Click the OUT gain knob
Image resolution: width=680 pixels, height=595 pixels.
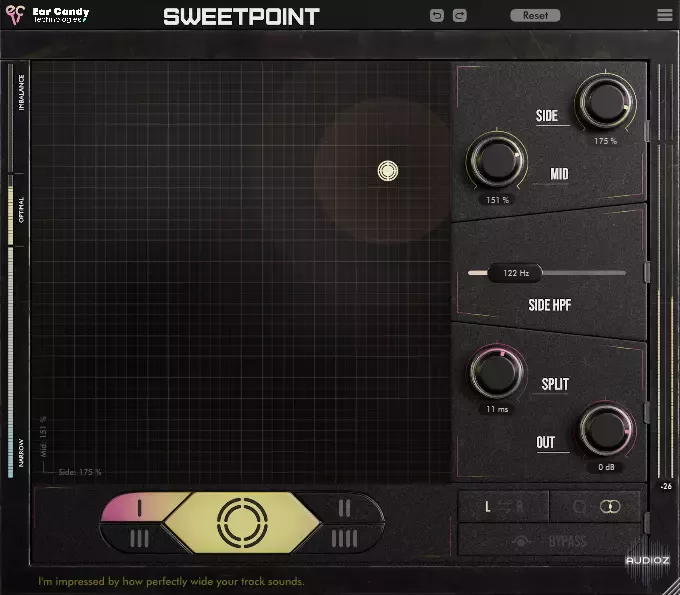point(606,429)
